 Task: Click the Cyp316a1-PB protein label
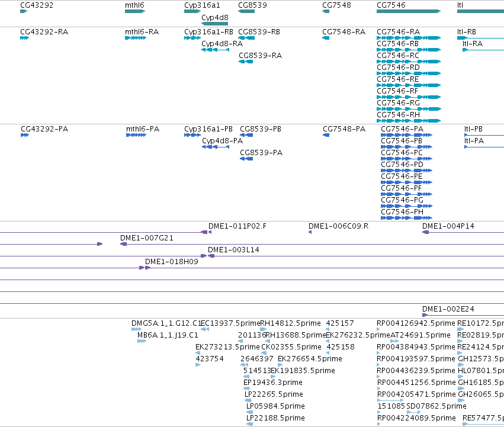pos(208,129)
